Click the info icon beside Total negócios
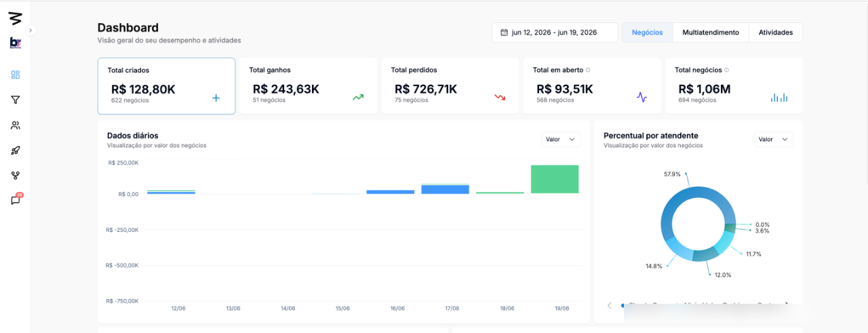 [726, 70]
